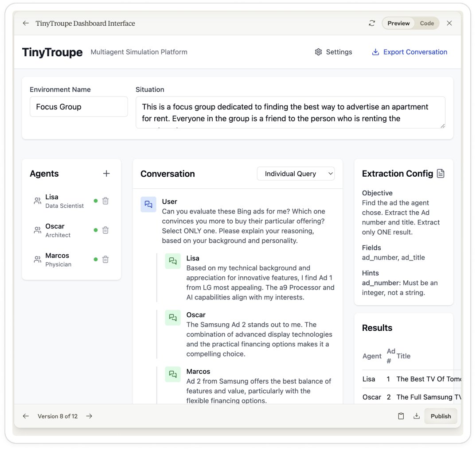Delete agent Oscar with the trash icon
Image resolution: width=476 pixels, height=450 pixels.
(x=105, y=230)
